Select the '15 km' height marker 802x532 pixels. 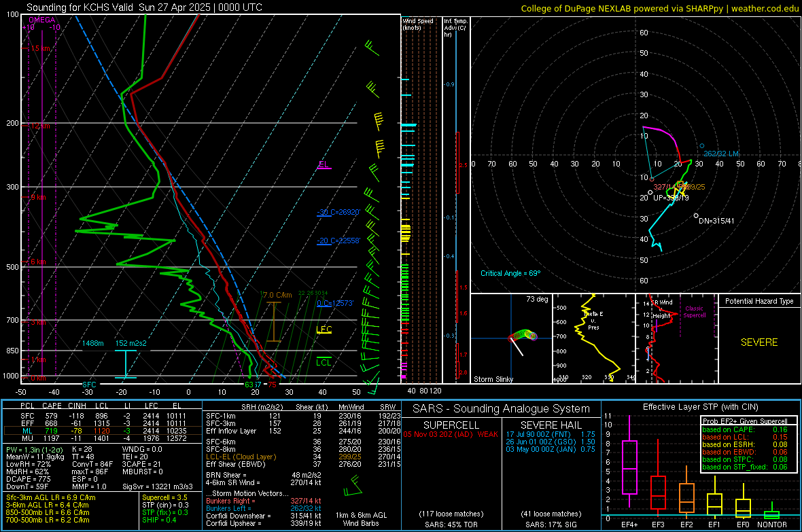point(40,49)
